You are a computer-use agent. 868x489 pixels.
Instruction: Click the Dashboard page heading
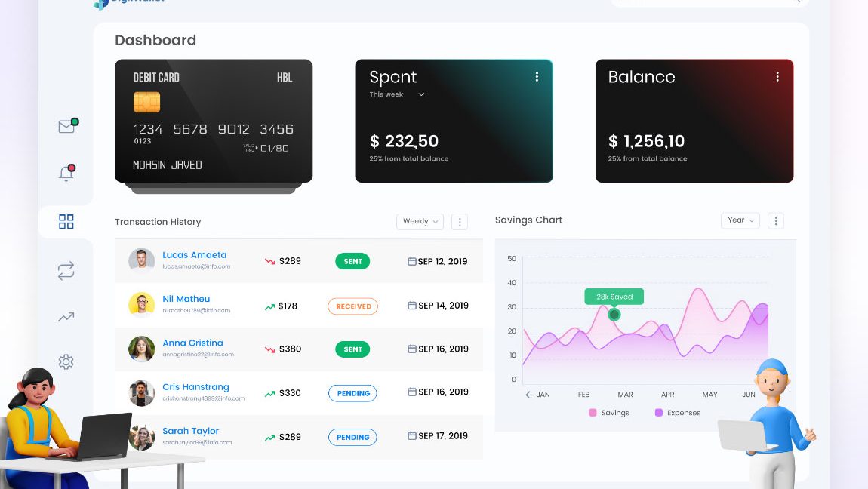[x=155, y=41]
